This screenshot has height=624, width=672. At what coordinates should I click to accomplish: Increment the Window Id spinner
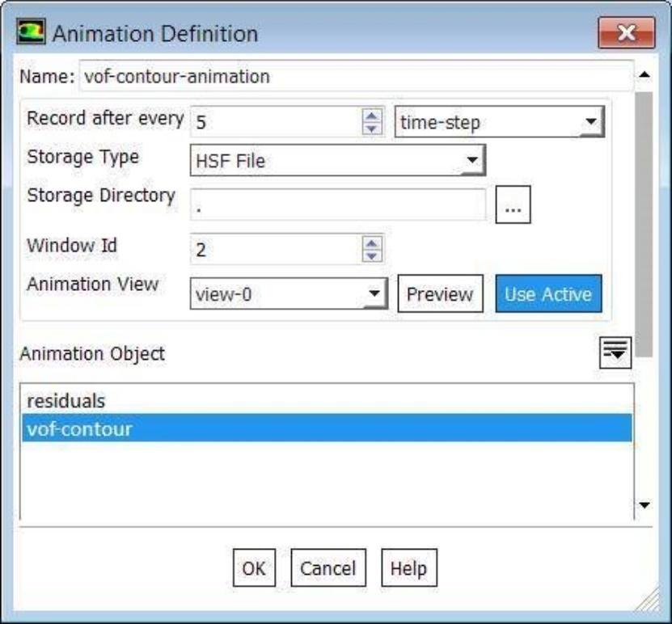tap(371, 243)
